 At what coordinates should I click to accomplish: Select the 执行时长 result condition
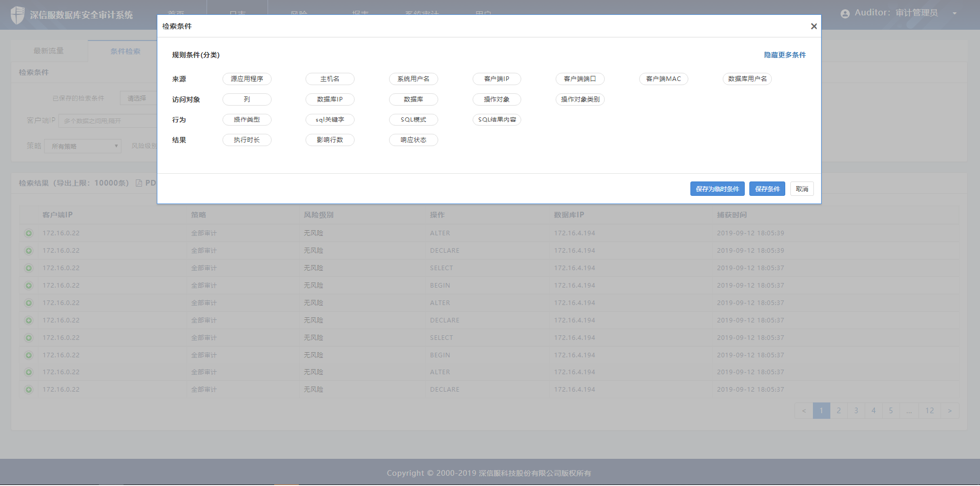point(247,140)
